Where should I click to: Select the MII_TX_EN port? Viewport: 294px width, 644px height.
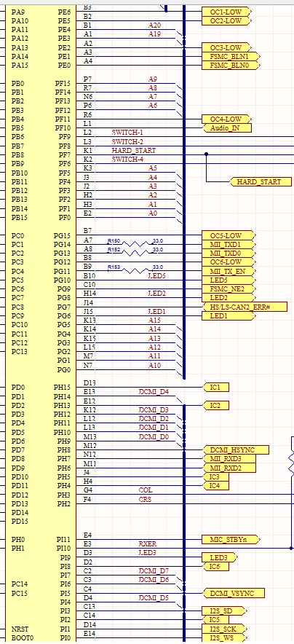click(228, 271)
